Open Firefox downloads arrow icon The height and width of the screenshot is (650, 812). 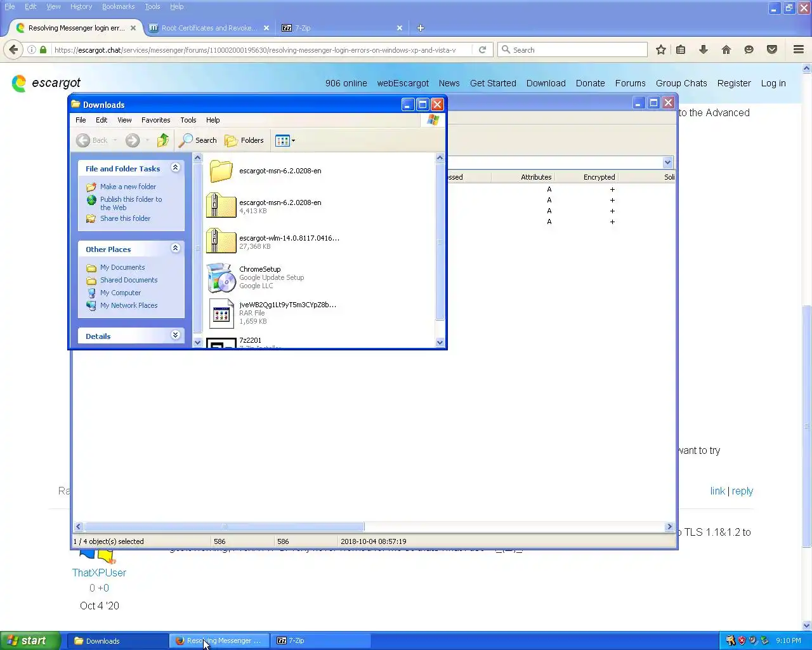click(x=704, y=50)
